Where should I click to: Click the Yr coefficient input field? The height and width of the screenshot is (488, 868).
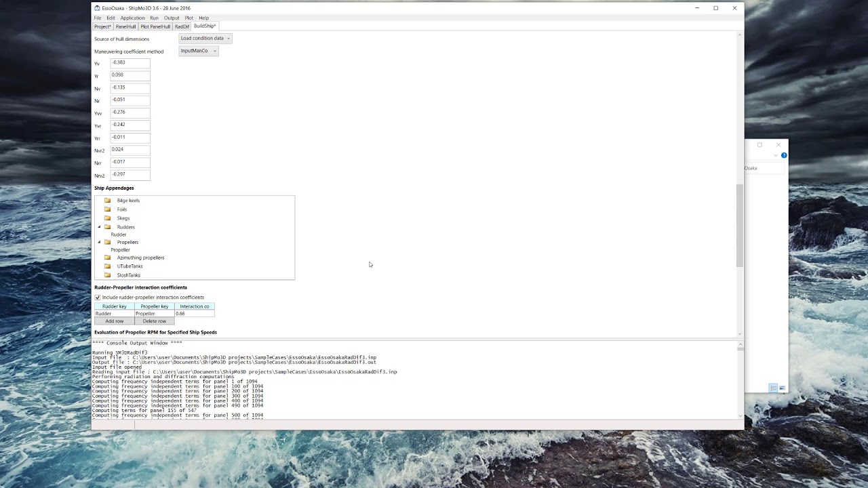130,75
